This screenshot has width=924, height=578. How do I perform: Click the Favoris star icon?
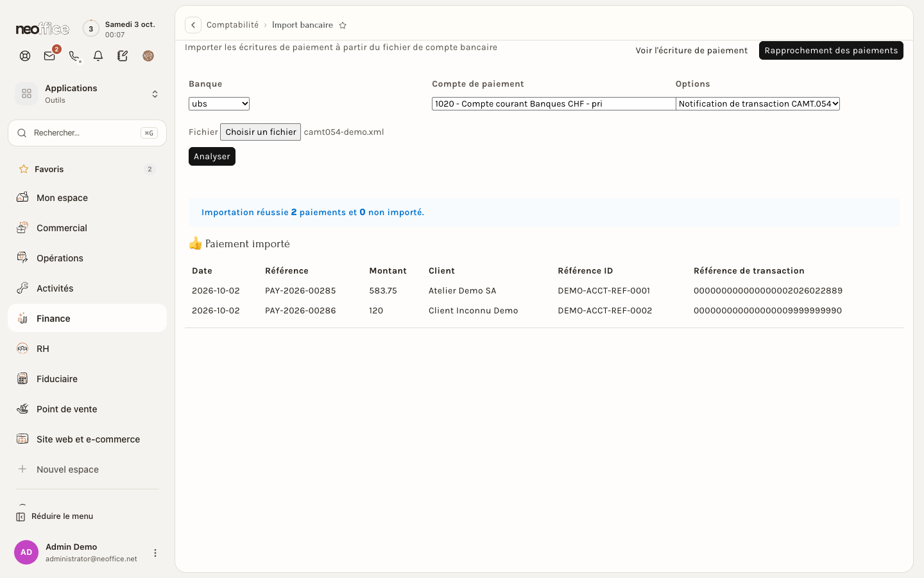point(24,169)
